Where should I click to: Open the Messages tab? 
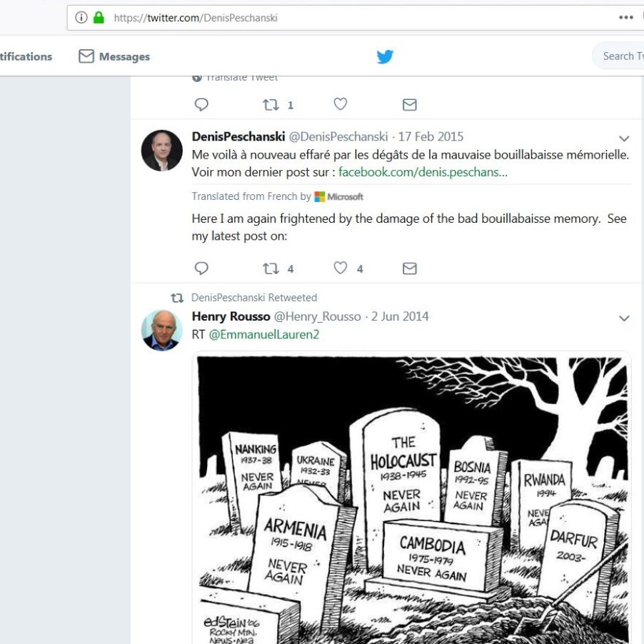point(114,56)
